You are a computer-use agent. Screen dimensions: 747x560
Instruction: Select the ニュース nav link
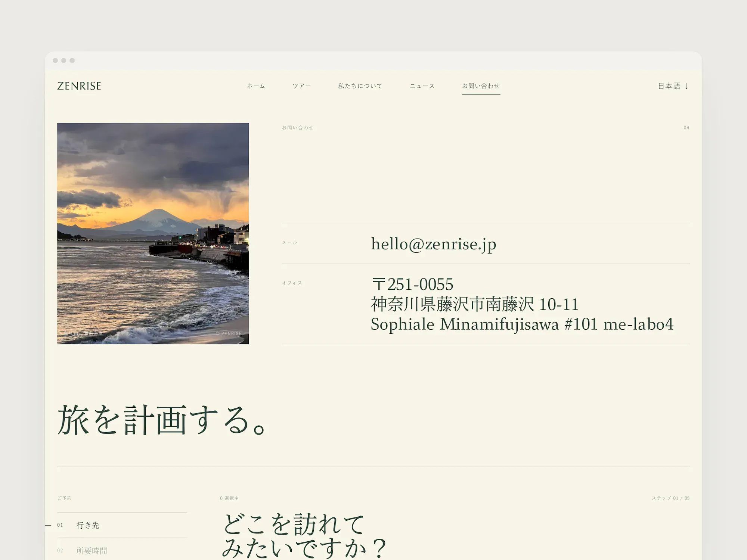click(x=422, y=86)
